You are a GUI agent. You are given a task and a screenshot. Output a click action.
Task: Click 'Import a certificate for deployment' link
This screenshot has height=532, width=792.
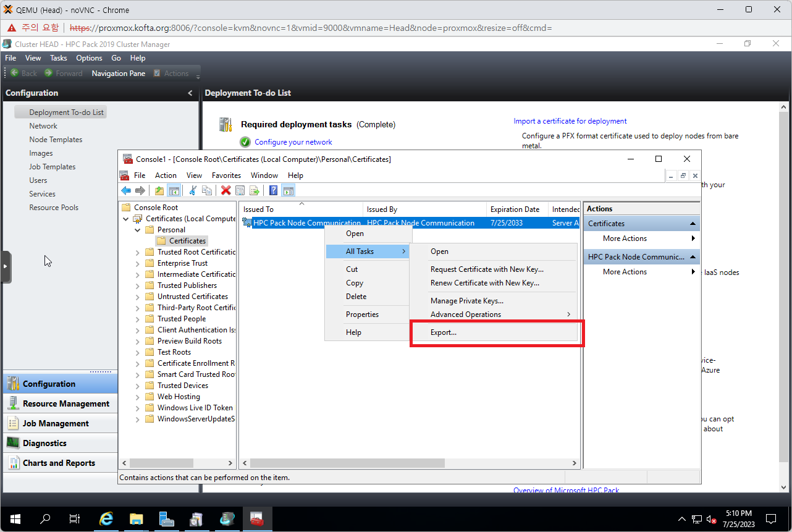click(570, 121)
